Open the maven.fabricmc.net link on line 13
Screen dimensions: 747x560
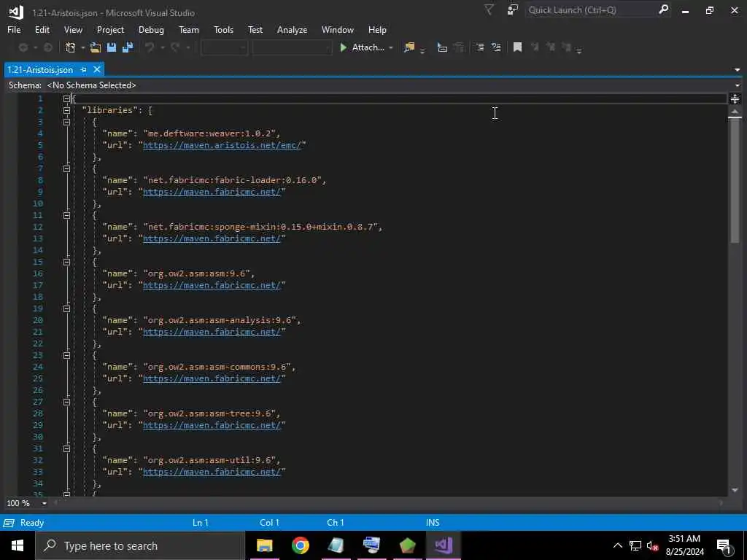coord(212,238)
